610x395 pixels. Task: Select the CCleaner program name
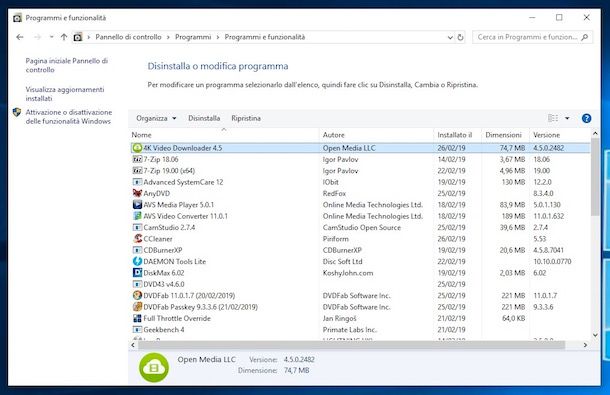(158, 239)
